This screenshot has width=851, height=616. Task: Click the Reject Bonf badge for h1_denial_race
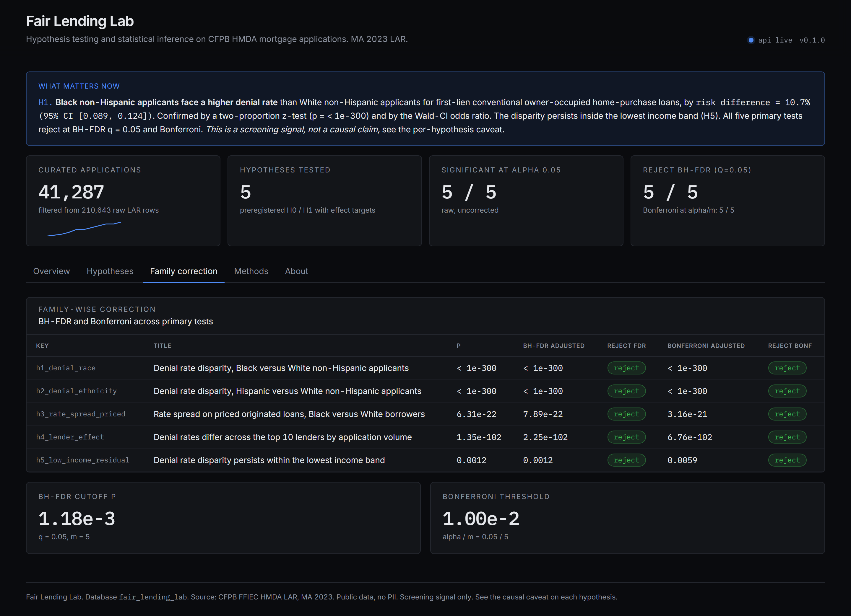point(787,368)
